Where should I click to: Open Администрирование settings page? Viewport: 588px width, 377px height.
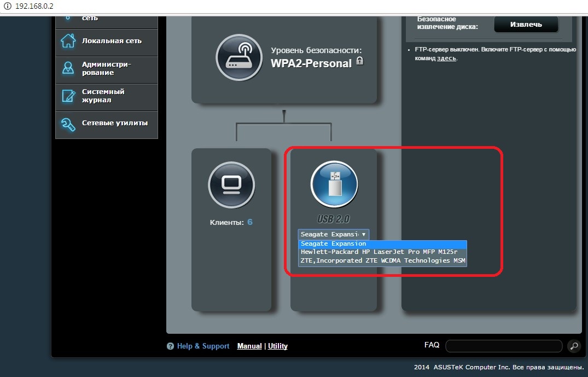(x=107, y=70)
